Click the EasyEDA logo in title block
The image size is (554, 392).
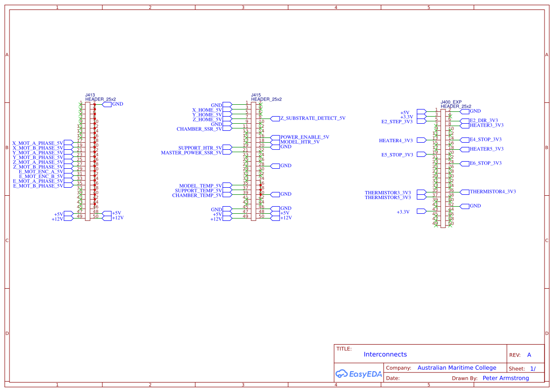[359, 374]
